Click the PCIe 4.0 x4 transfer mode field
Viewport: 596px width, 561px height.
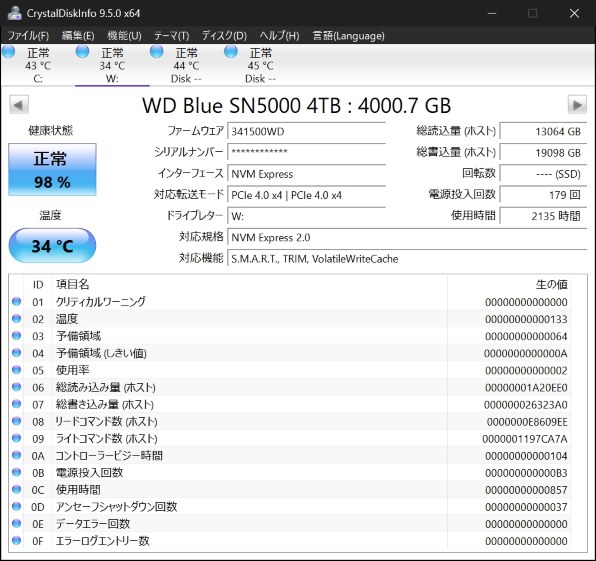(306, 195)
